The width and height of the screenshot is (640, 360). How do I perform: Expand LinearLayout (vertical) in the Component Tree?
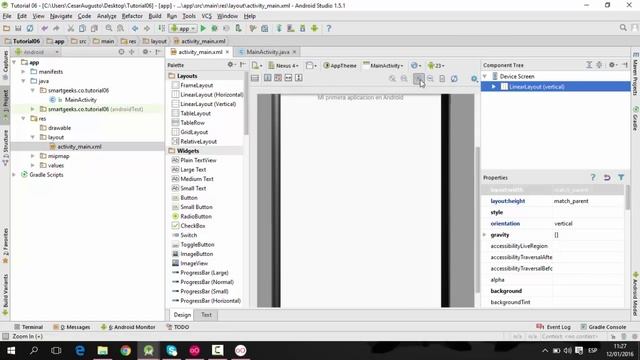click(494, 87)
